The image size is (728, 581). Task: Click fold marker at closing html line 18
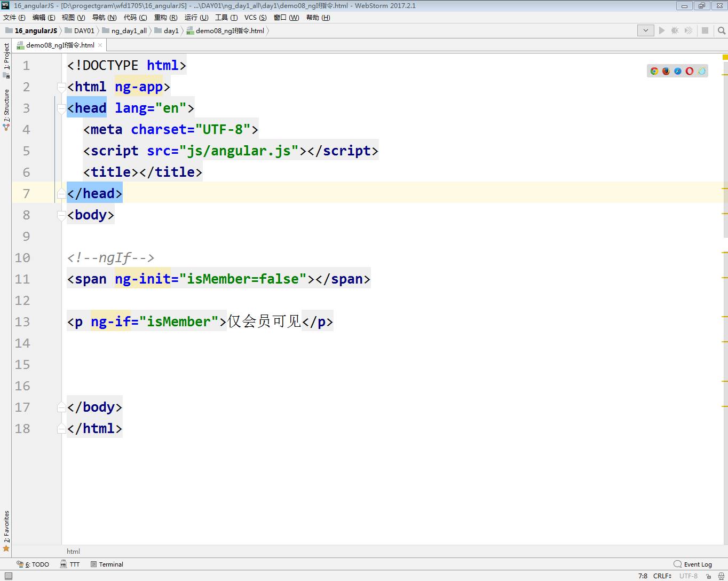[x=61, y=429]
